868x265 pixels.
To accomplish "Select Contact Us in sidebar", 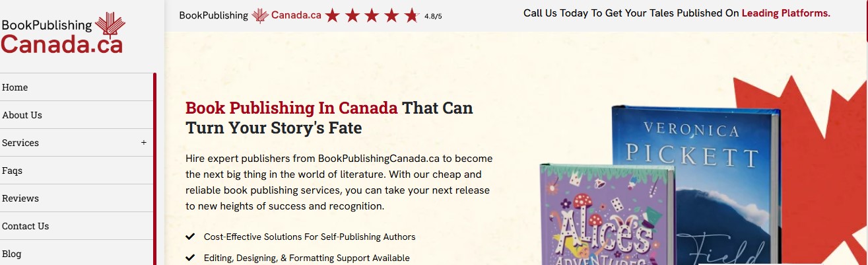I will [26, 226].
